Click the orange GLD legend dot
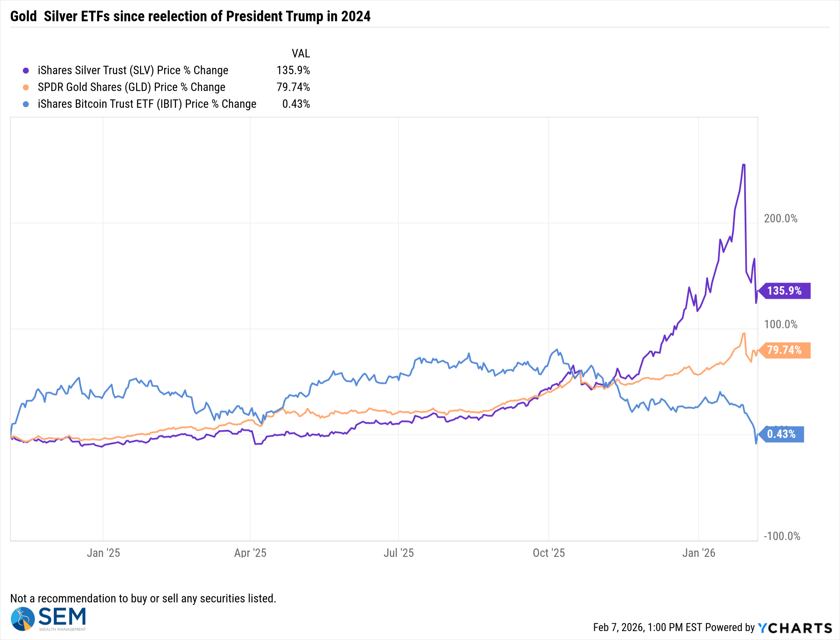Screen dimensions: 840x640 [26, 87]
